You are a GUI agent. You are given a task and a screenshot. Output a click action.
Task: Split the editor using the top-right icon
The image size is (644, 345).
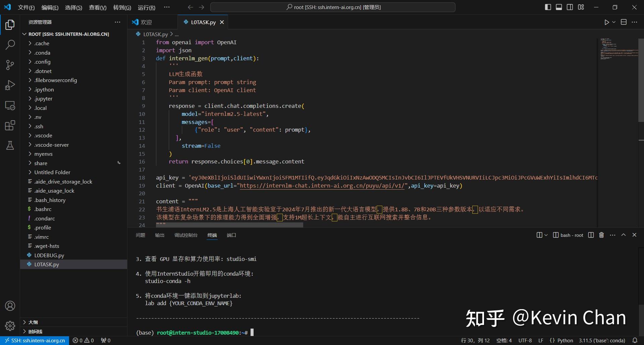pyautogui.click(x=624, y=22)
